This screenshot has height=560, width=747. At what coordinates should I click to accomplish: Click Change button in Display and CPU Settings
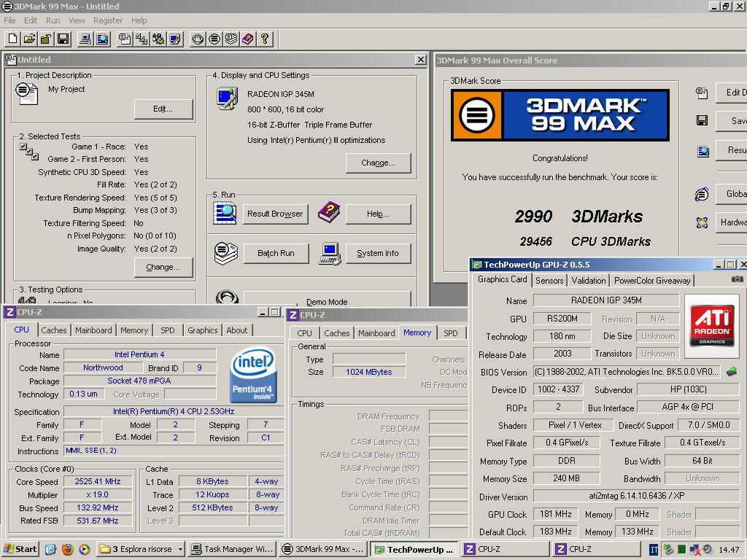click(x=378, y=163)
